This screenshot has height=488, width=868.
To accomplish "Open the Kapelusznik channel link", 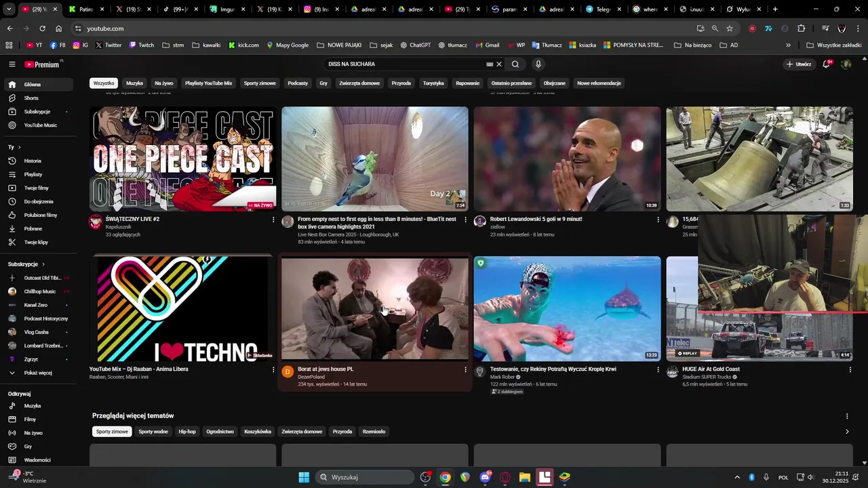I will point(119,227).
